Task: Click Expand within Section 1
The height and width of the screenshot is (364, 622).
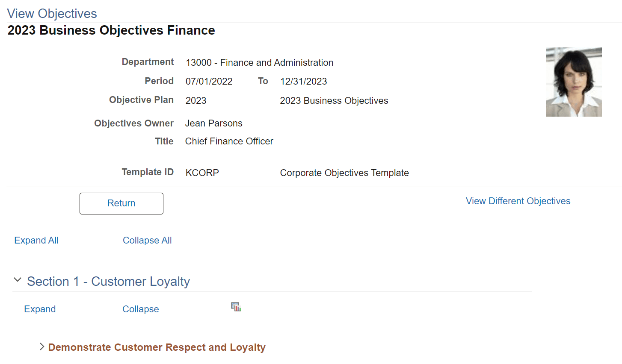Action: tap(40, 309)
